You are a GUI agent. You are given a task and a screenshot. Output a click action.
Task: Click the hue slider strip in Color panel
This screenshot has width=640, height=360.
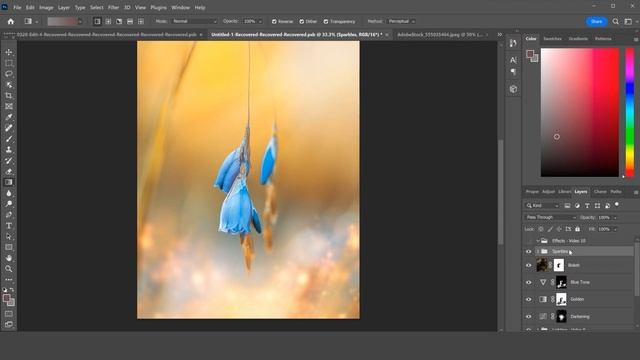pyautogui.click(x=630, y=112)
